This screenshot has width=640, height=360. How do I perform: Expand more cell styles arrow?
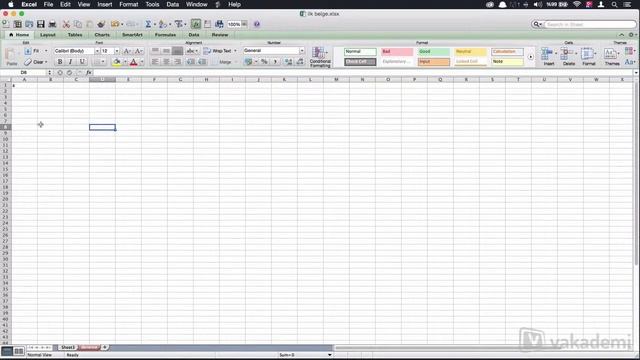pos(531,57)
